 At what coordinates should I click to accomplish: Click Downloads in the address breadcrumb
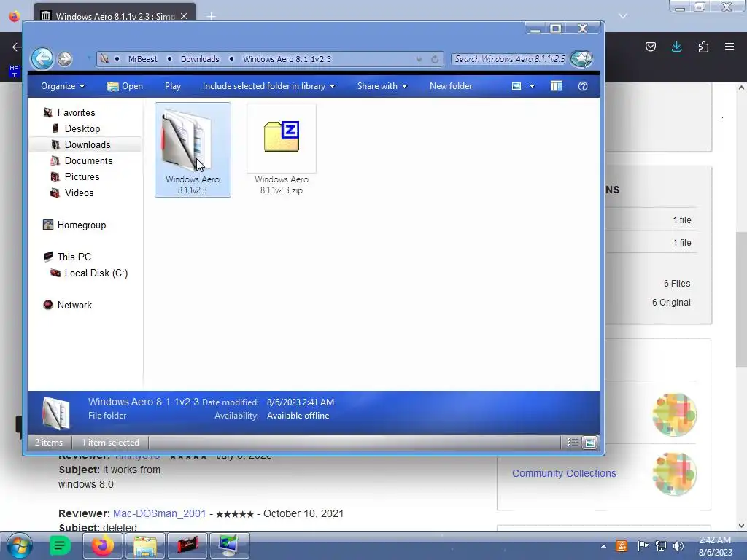pyautogui.click(x=200, y=59)
